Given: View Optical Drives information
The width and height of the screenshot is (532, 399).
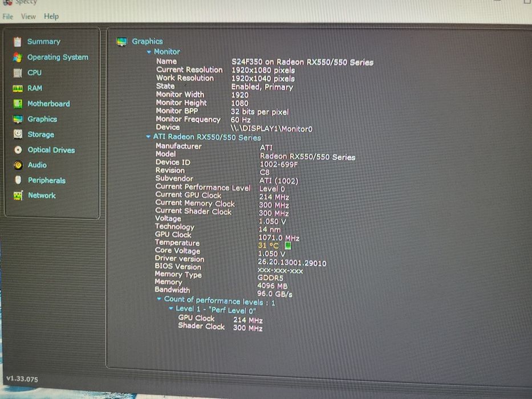Looking at the screenshot, I should (x=51, y=149).
